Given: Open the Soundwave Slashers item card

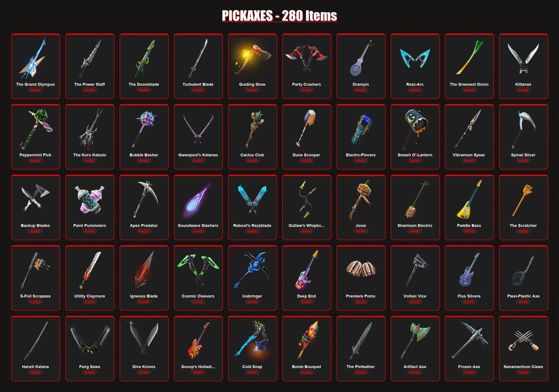Looking at the screenshot, I should (198, 207).
